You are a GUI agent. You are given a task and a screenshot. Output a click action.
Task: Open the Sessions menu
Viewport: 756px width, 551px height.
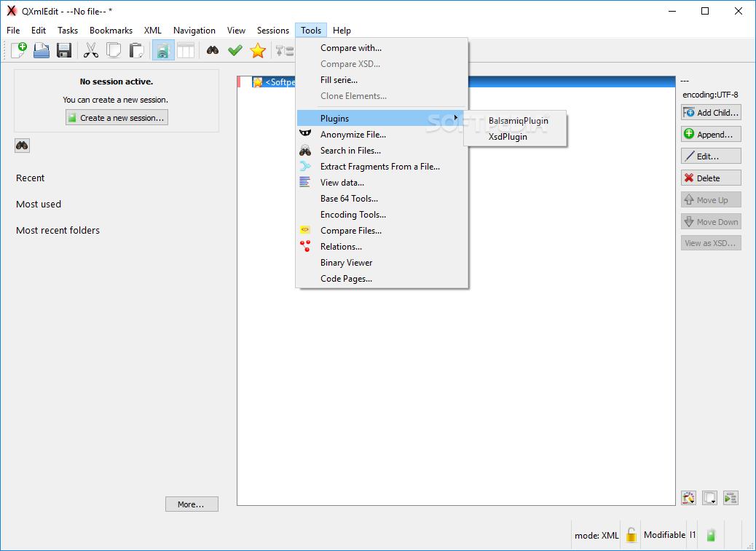[273, 31]
